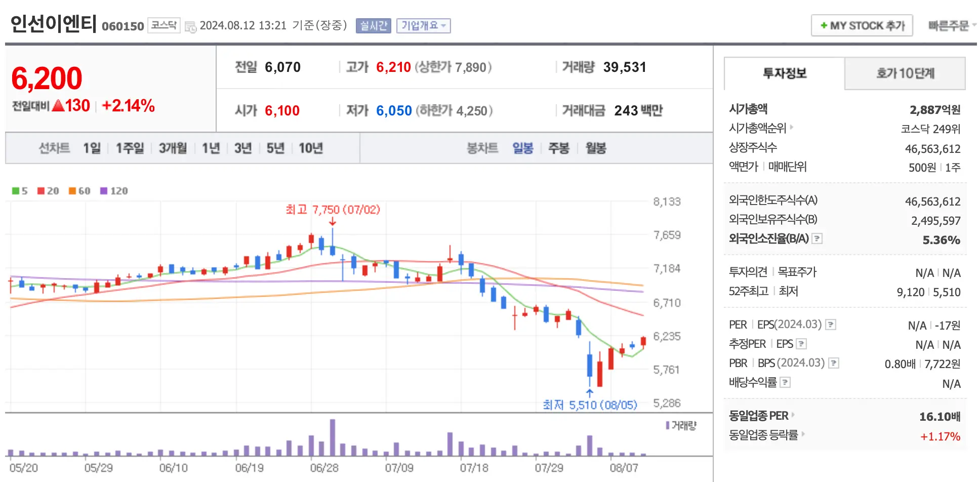Click the question mark beside EPS(2024.03)
Screen dimensions: 980x482
pos(830,325)
